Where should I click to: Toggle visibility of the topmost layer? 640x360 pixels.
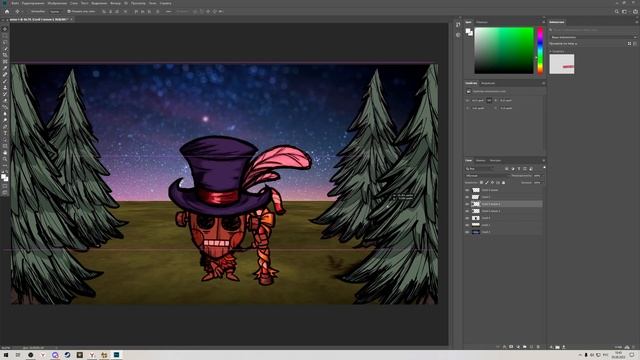tap(467, 190)
